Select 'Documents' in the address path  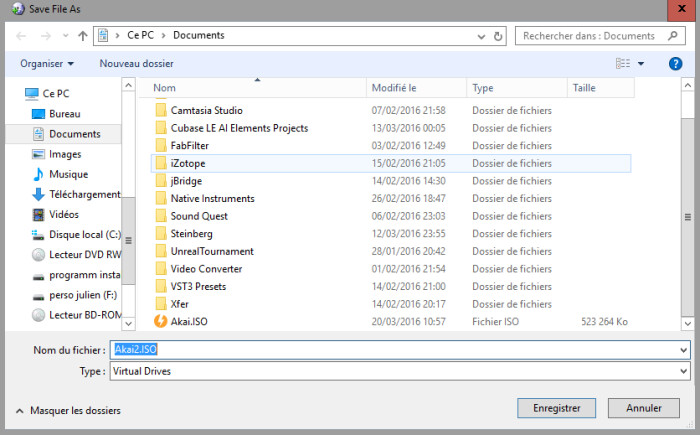tap(199, 35)
